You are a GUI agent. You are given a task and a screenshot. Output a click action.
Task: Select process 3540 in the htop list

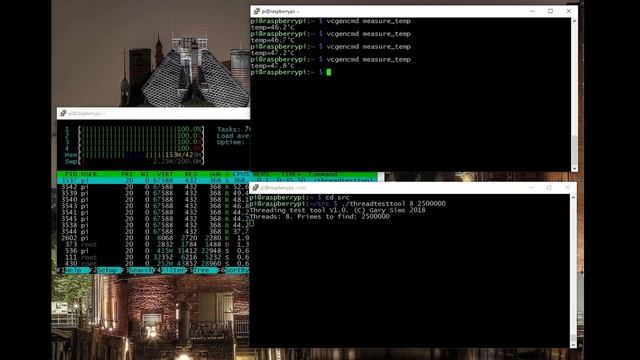pos(153,200)
